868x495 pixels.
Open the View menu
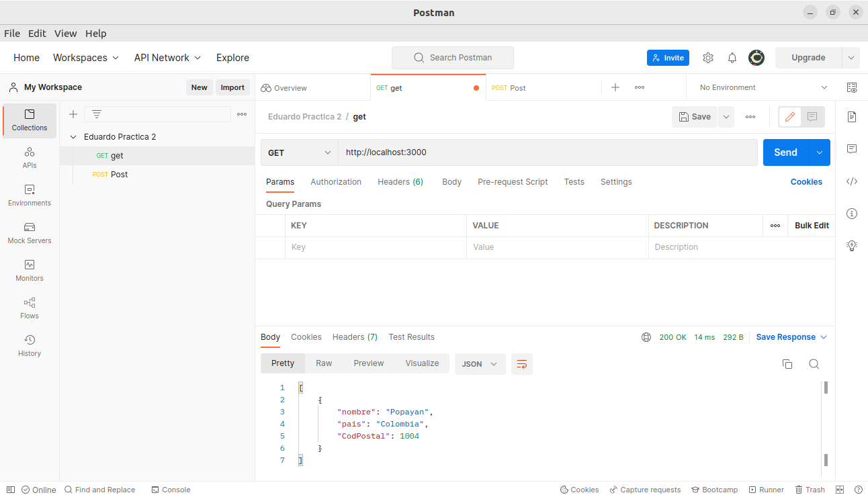click(65, 33)
